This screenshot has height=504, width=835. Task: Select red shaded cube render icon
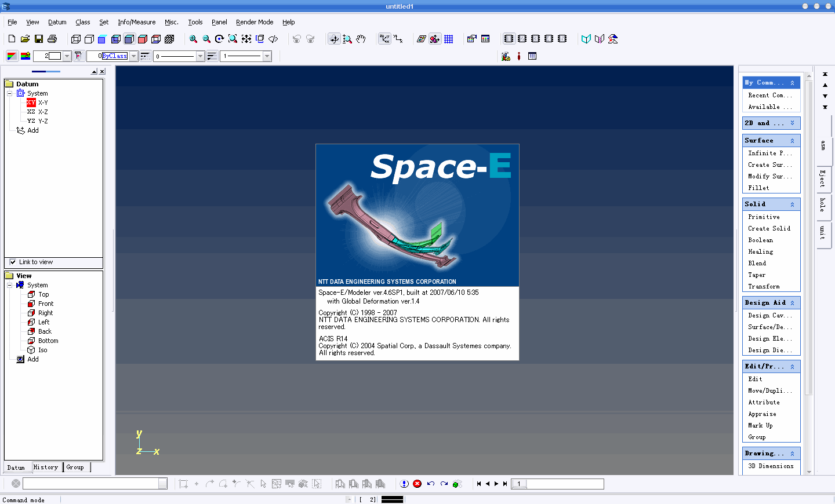(143, 39)
